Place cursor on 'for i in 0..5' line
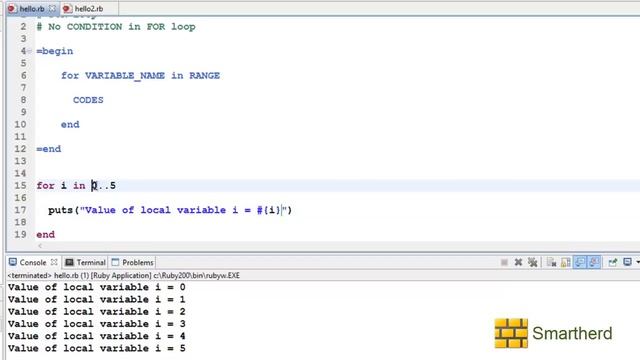 [x=76, y=186]
